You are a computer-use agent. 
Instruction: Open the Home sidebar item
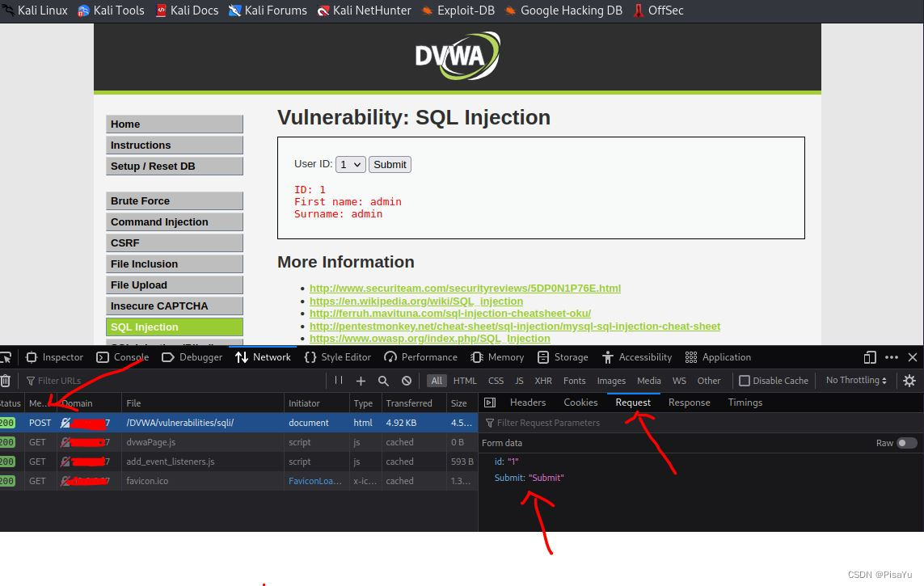pos(175,124)
